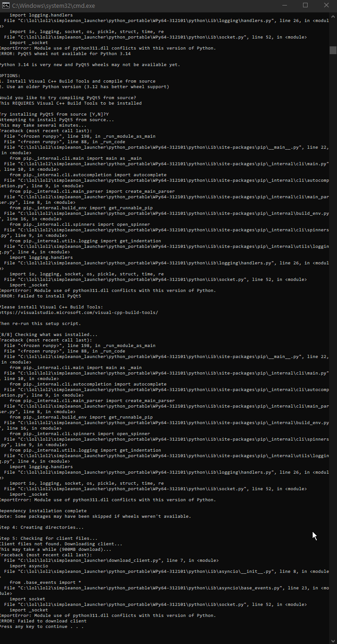
Task: Open the cmd.exe system menu icon
Action: [6, 5]
